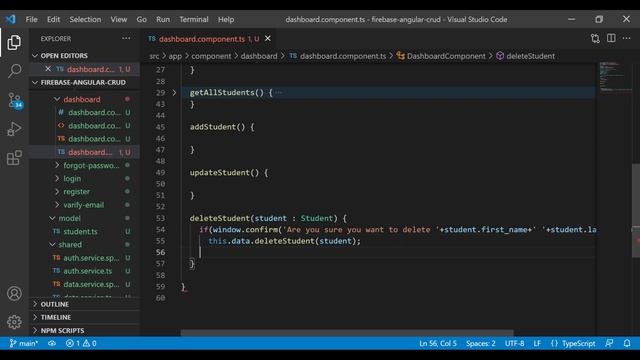Open Explorer panel more actions ellipsis
Screen dimensions: 640x360
tap(126, 38)
